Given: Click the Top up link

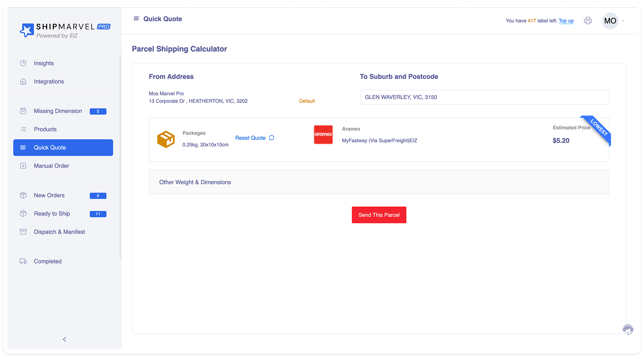Looking at the screenshot, I should (566, 21).
